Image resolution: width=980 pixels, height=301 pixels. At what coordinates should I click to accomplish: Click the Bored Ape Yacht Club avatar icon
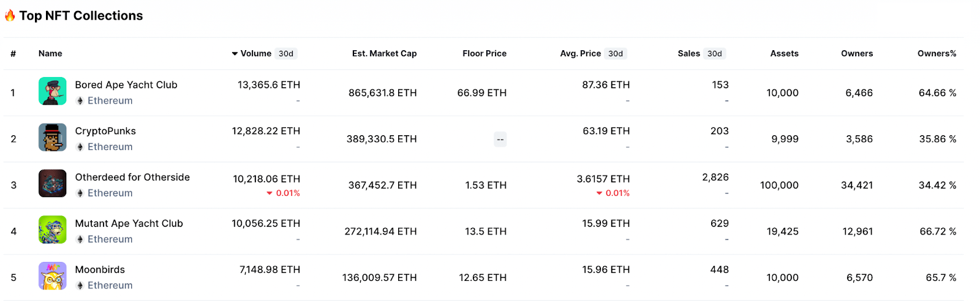click(52, 92)
